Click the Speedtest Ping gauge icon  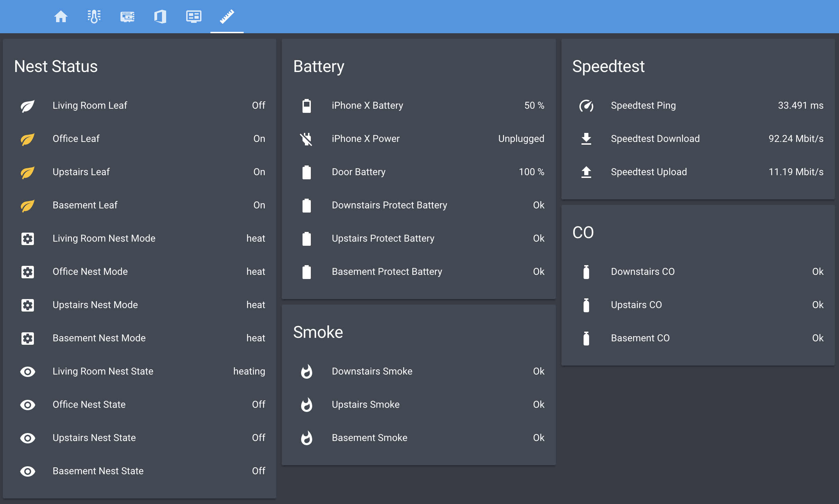click(x=586, y=106)
